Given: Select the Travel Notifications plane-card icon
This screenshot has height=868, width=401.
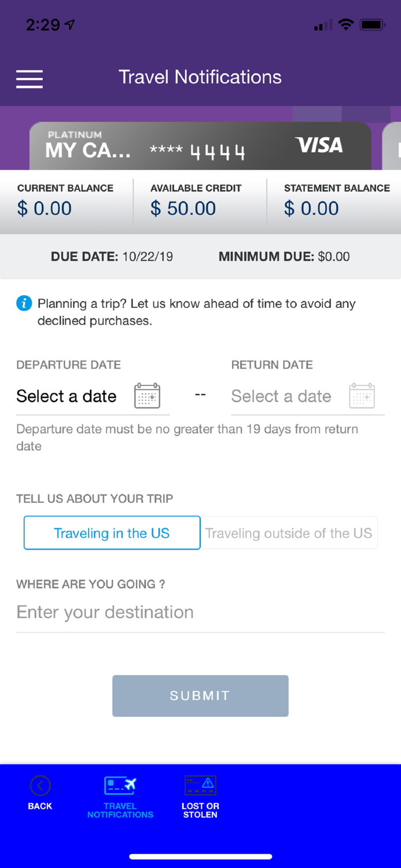Looking at the screenshot, I should 120,785.
